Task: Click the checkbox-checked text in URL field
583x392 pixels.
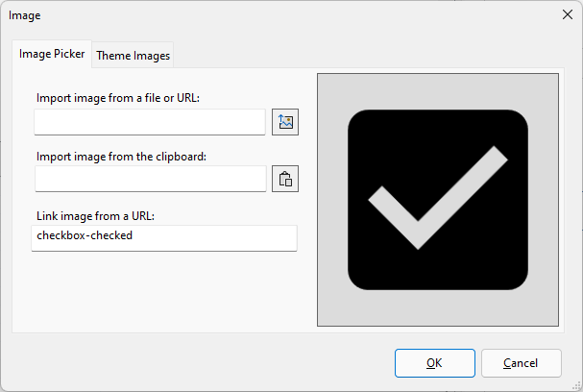Action: coord(85,235)
